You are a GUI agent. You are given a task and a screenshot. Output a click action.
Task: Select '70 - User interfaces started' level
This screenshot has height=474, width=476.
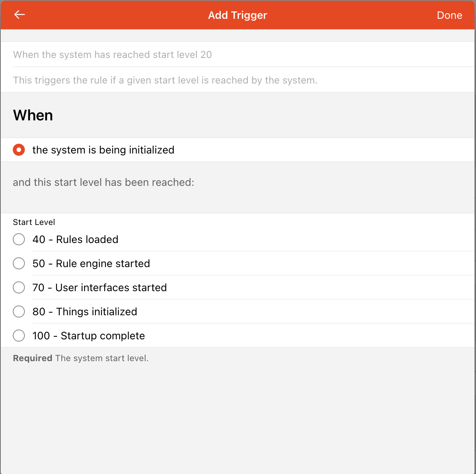(x=19, y=287)
